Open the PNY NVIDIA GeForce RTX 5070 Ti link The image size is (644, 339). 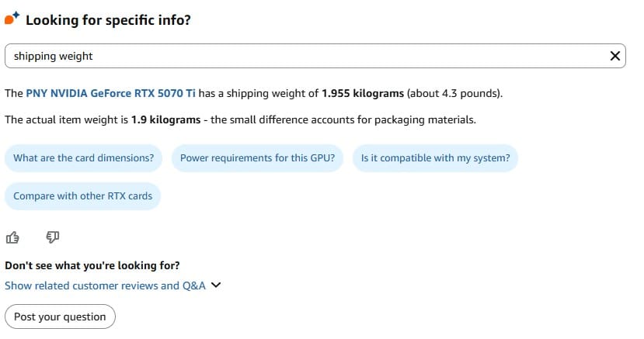click(x=111, y=93)
